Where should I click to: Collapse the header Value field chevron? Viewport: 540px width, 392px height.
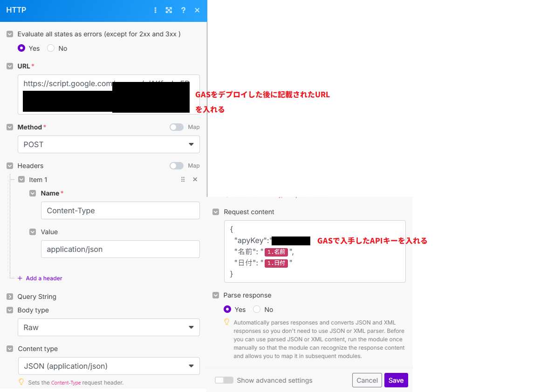33,232
